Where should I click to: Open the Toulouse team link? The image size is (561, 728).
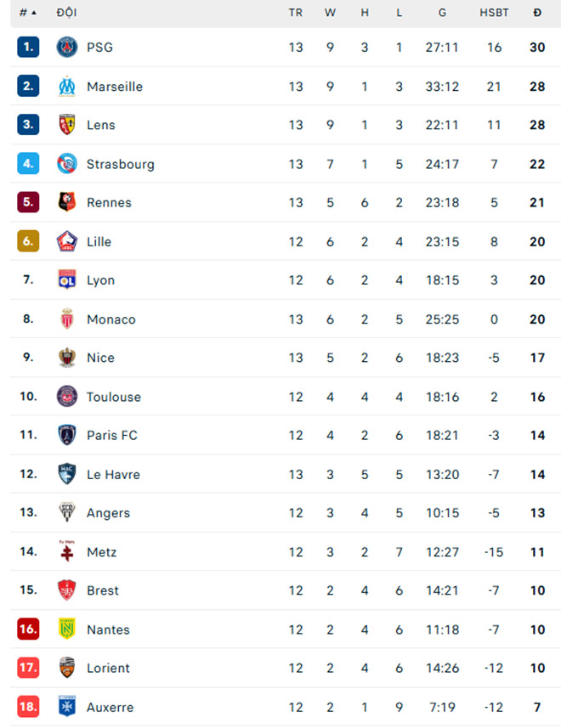(114, 397)
